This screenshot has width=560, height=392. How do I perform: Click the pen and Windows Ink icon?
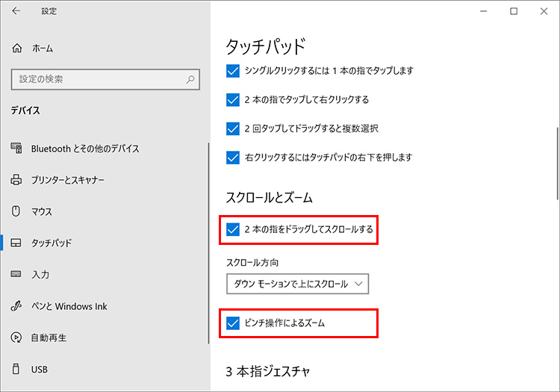point(17,306)
